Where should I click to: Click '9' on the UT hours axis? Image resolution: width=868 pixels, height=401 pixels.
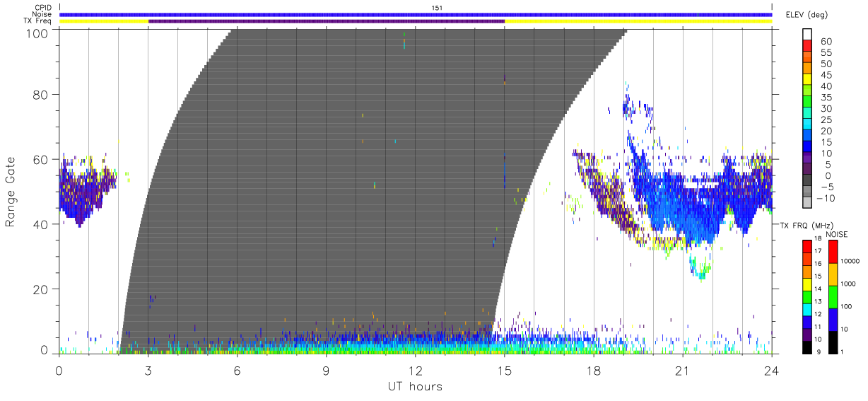pyautogui.click(x=327, y=371)
